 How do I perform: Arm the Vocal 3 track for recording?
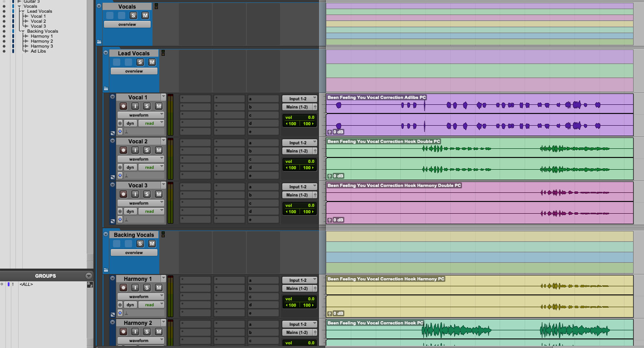[123, 194]
